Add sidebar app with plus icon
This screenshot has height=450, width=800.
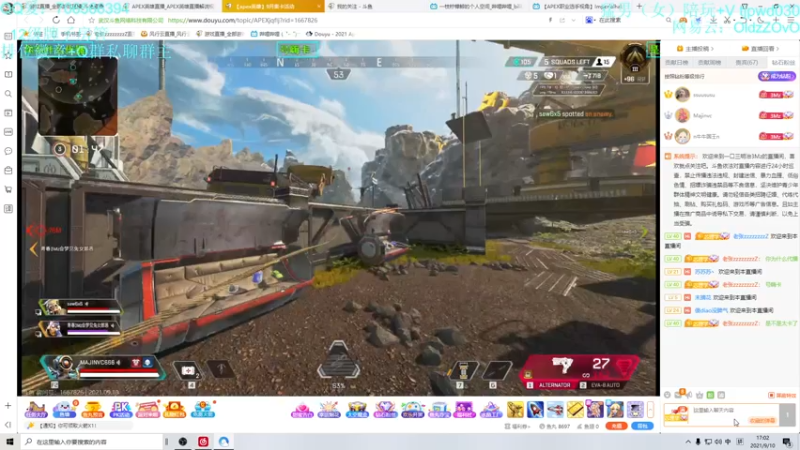[x=8, y=406]
